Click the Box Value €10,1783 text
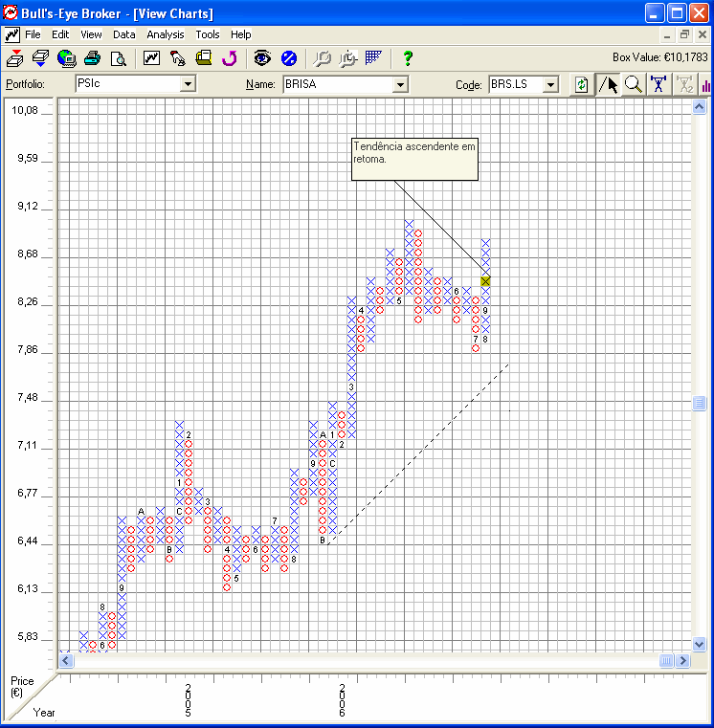The image size is (714, 728). click(x=659, y=57)
